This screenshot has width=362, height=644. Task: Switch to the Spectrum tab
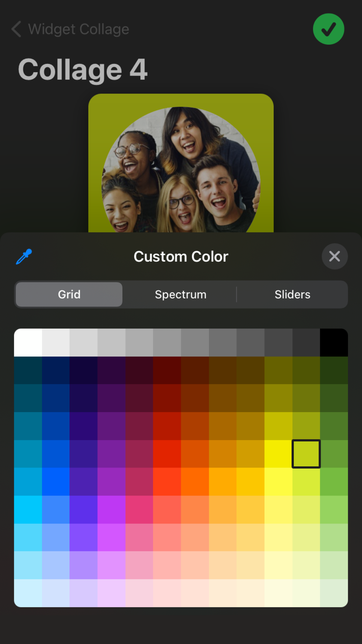tap(181, 294)
